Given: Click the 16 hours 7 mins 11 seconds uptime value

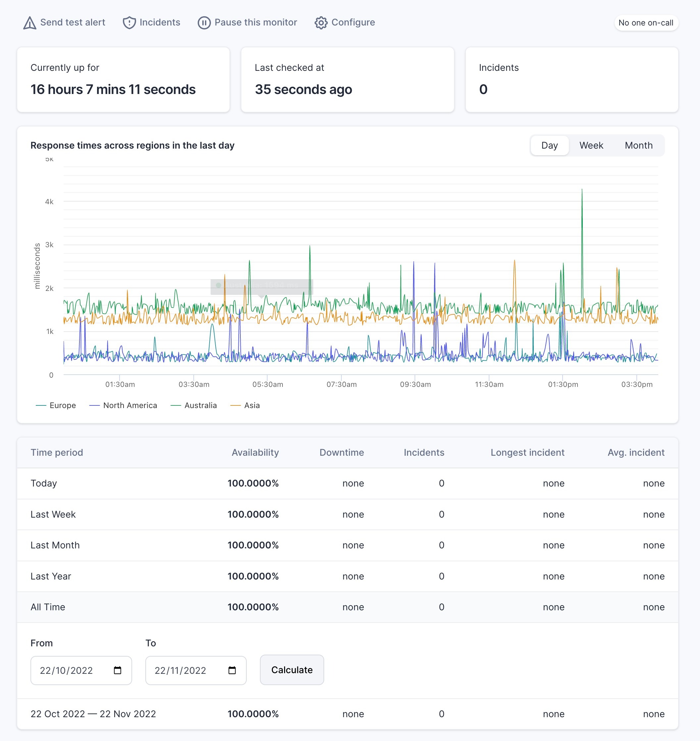Looking at the screenshot, I should (113, 89).
